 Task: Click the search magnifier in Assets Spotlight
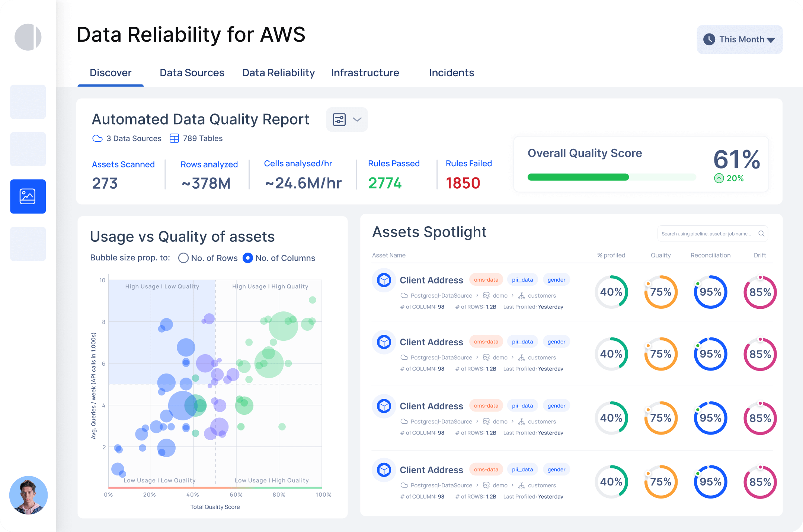point(761,234)
